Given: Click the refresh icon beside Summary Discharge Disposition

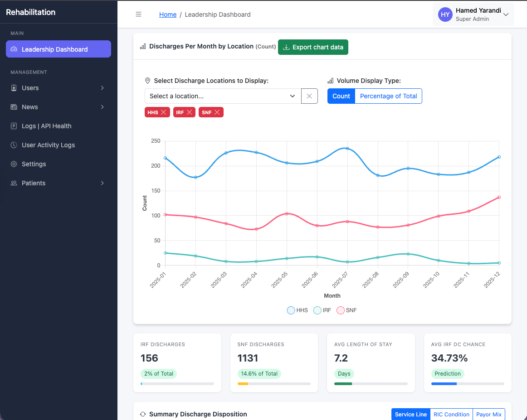Looking at the screenshot, I should tap(142, 414).
